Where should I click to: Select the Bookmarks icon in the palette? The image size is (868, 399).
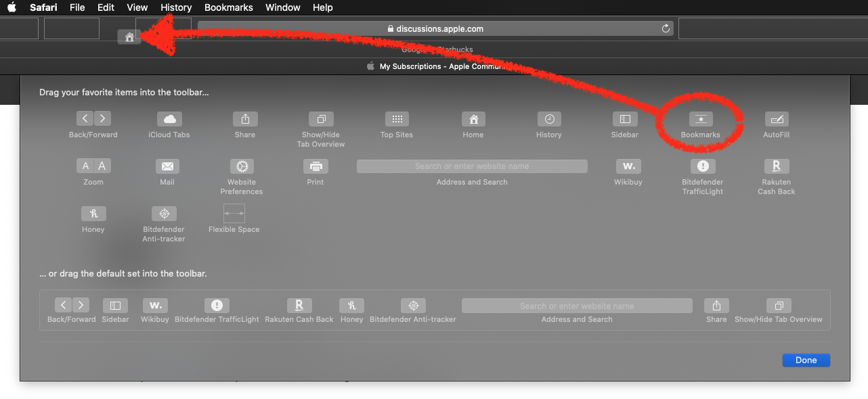pos(701,119)
